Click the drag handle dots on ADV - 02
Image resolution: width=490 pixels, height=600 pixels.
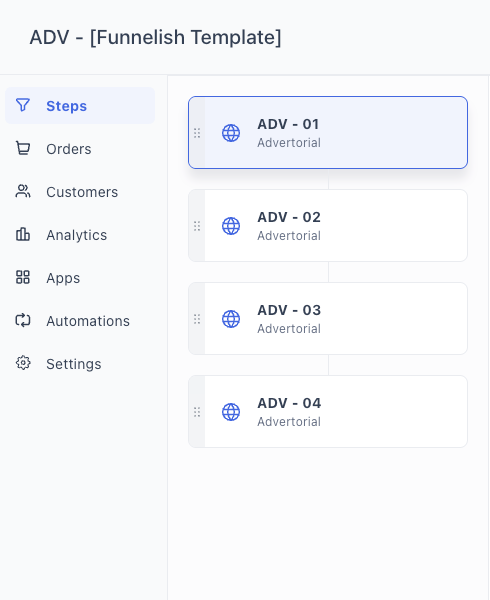(197, 226)
